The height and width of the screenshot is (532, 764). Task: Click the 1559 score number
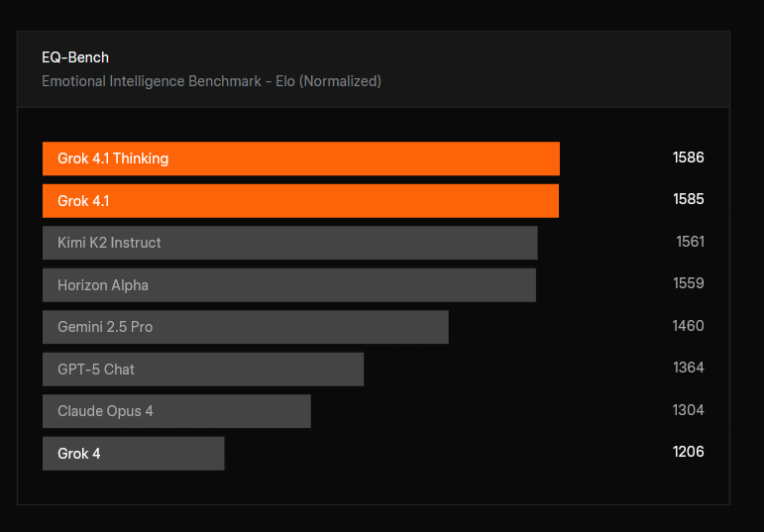pos(688,283)
